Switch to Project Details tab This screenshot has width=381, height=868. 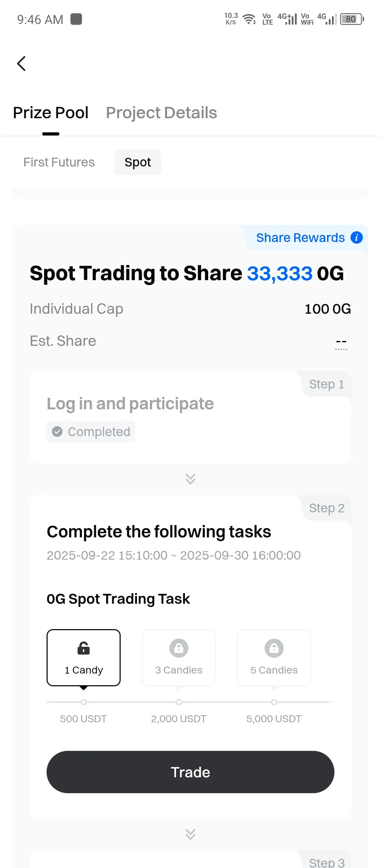162,113
